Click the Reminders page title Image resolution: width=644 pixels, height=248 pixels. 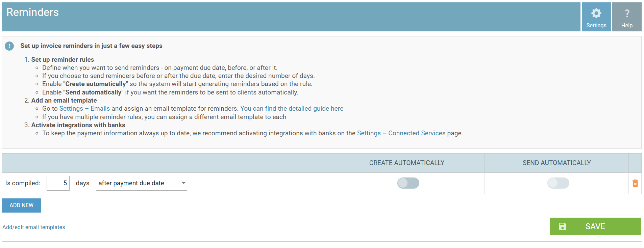pos(32,12)
